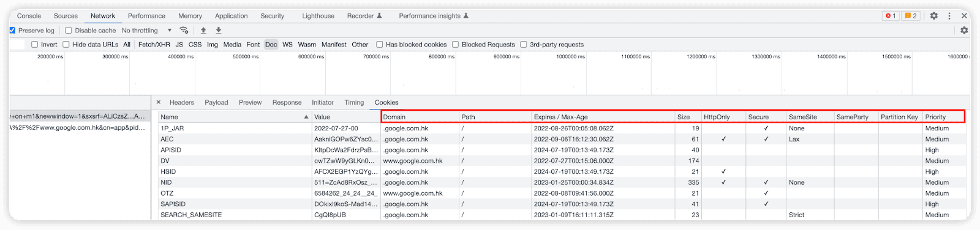Close the request details pane

point(159,102)
